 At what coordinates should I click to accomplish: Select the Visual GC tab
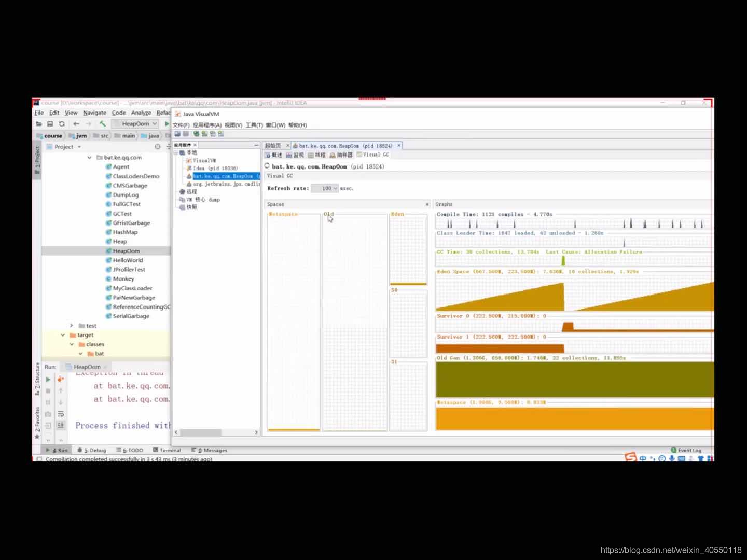(372, 155)
